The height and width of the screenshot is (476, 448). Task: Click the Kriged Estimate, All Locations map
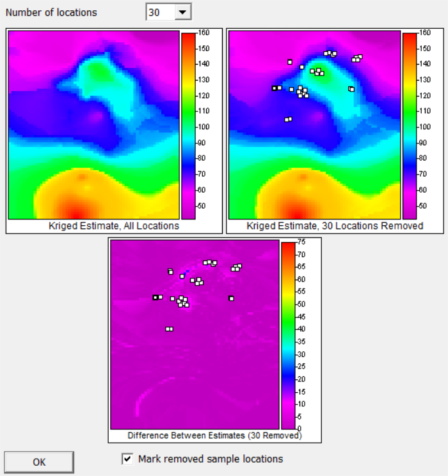(x=94, y=125)
